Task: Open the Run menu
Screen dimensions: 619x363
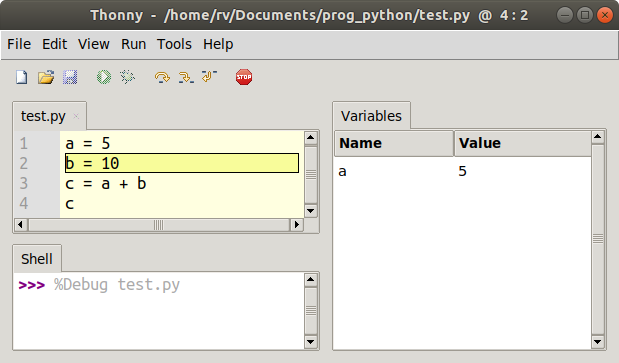Action: tap(133, 44)
